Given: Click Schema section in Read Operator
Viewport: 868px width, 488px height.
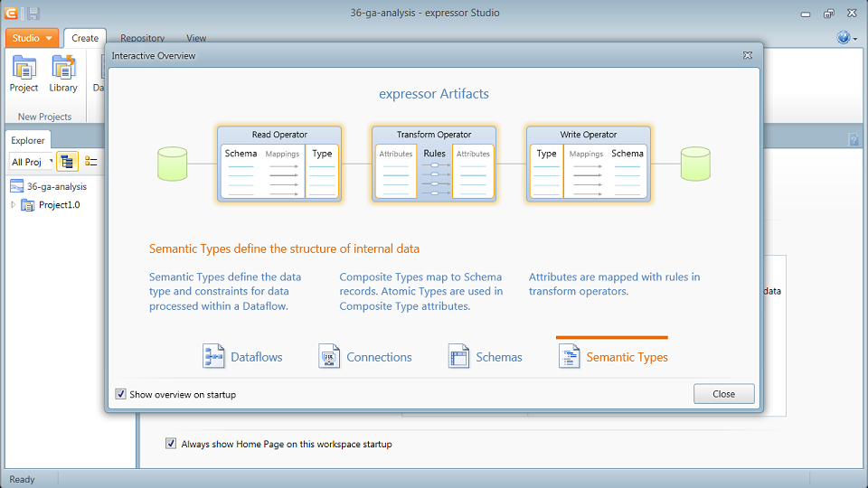Looking at the screenshot, I should [x=241, y=171].
